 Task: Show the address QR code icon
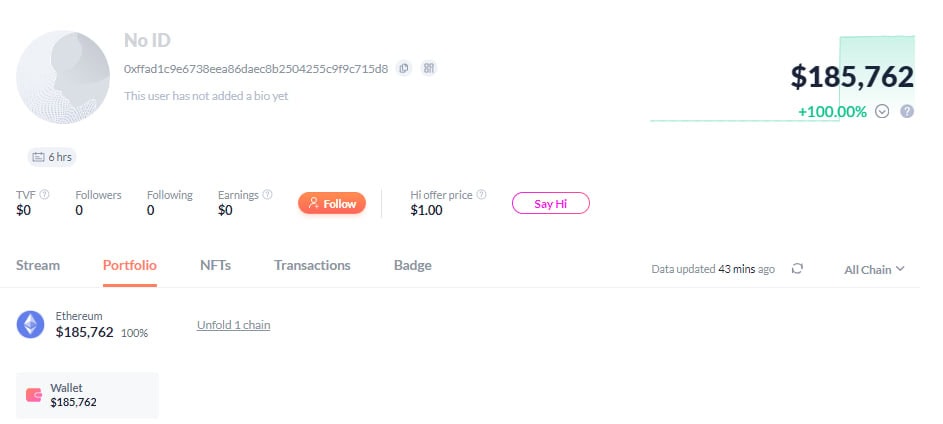click(429, 68)
